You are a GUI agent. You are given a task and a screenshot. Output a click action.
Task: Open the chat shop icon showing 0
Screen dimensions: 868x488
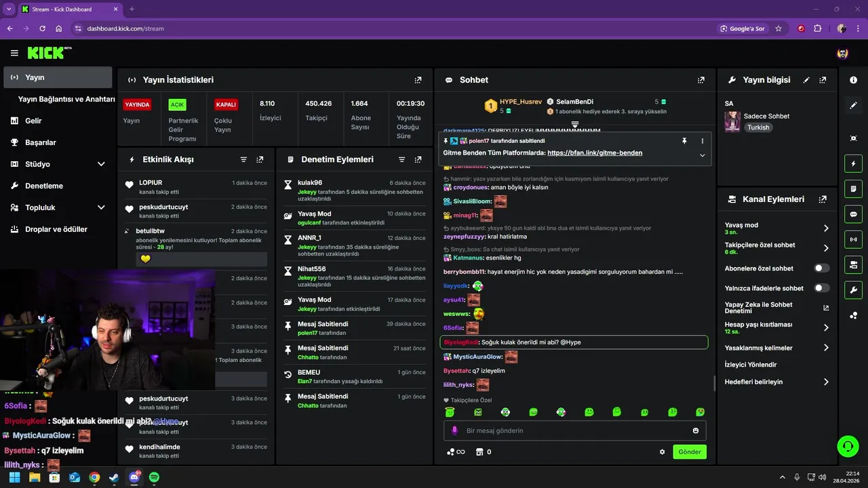(x=484, y=452)
